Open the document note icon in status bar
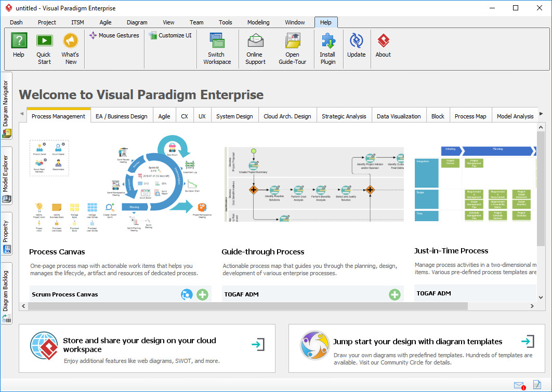Screen dimensions: 552x392 [x=537, y=385]
